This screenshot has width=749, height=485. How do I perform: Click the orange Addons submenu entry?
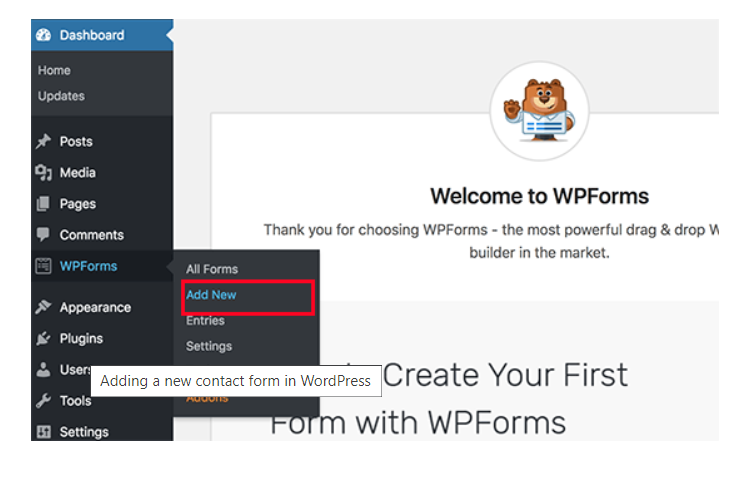tap(207, 399)
